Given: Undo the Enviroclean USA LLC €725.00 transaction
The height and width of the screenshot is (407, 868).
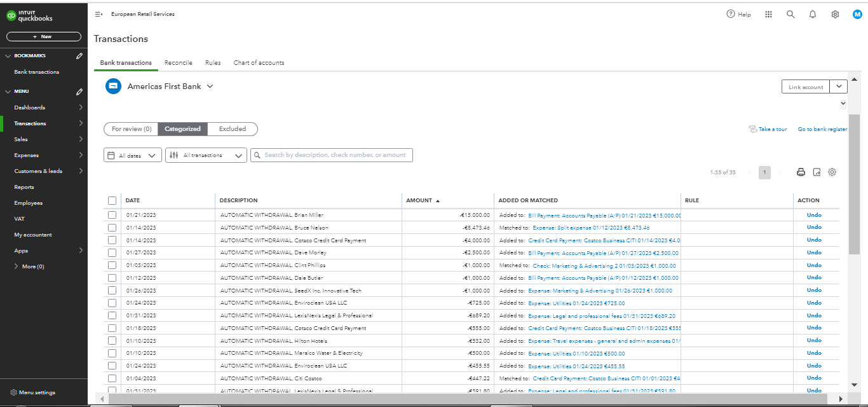Looking at the screenshot, I should coord(814,303).
